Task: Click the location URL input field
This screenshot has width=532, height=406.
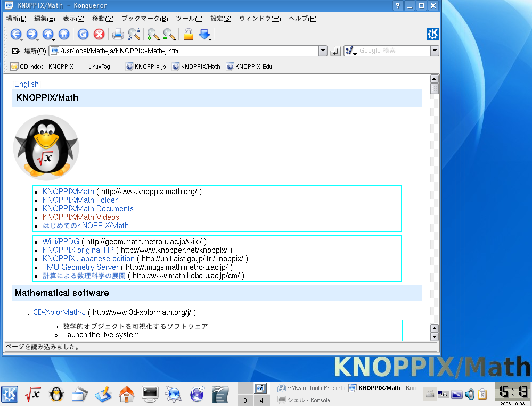Action: 184,51
